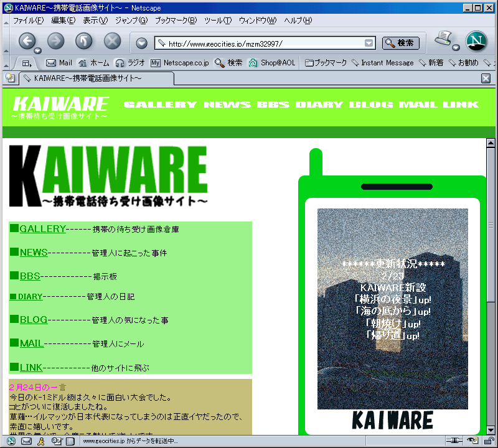Click the scrollbar down arrow
This screenshot has height=448, width=498.
click(491, 431)
